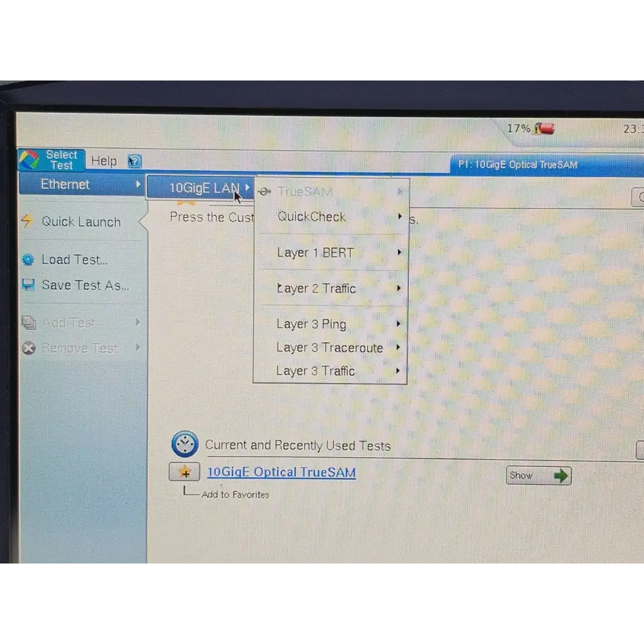Click the 17% battery percentage text
Image resolution: width=644 pixels, height=644 pixels.
coord(518,129)
